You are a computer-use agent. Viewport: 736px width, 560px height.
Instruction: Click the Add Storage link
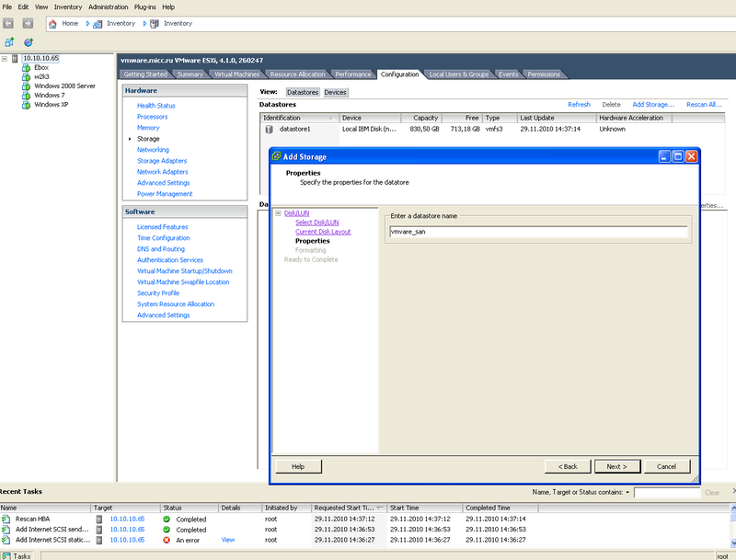653,105
